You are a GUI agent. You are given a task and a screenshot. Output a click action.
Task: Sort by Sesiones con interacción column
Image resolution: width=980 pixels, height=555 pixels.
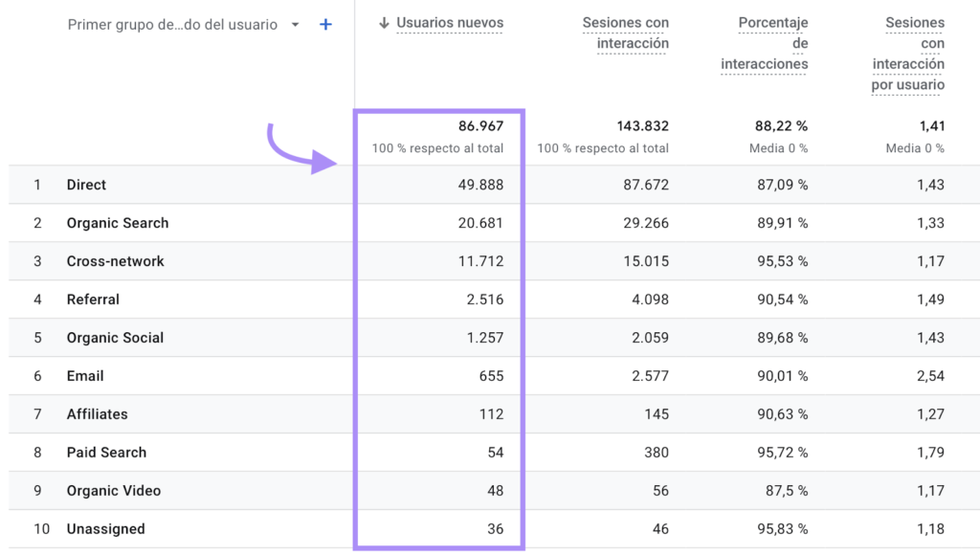625,33
